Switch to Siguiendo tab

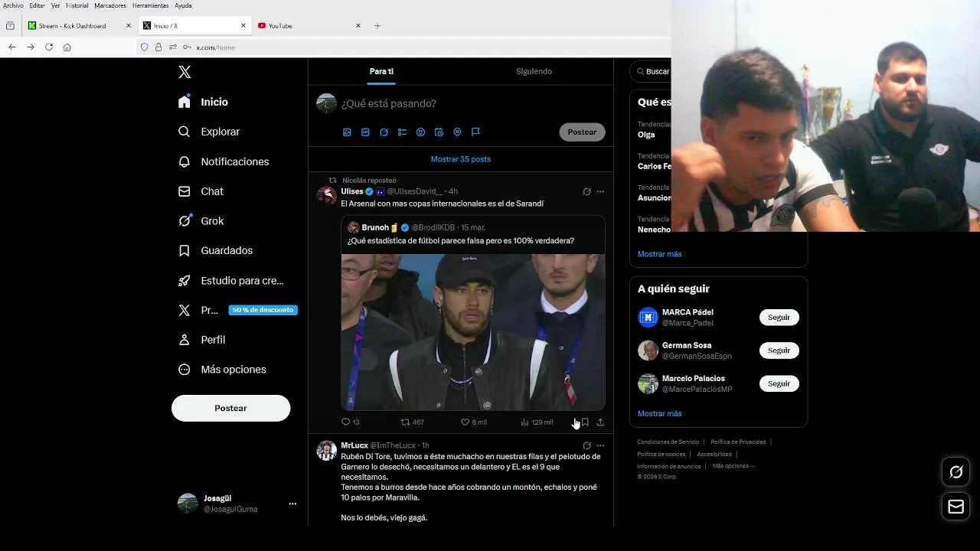tap(534, 71)
